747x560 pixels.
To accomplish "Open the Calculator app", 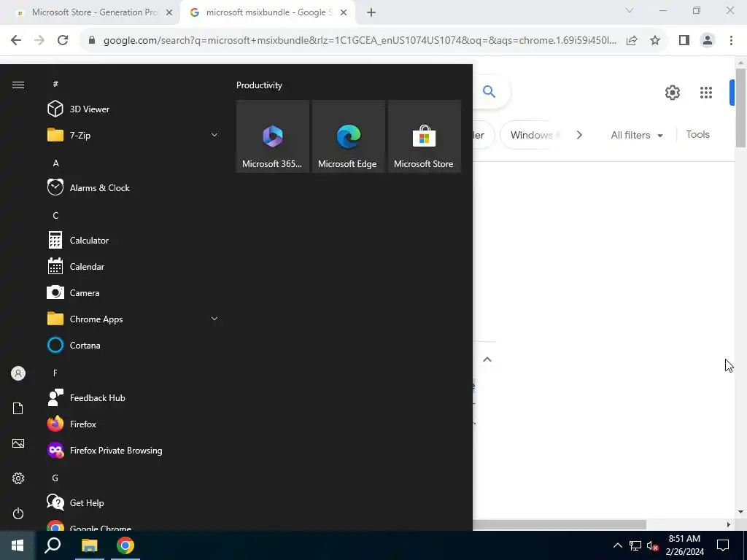I will 133,241.
